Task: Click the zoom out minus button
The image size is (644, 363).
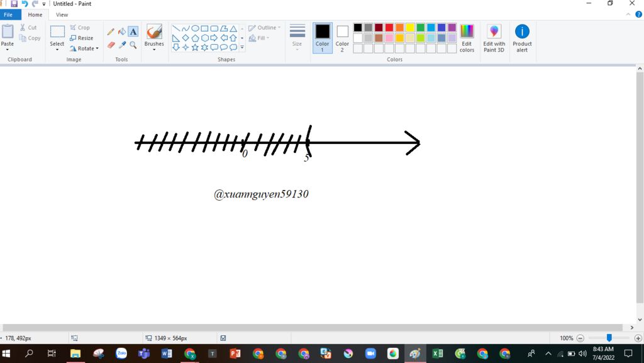Action: pyautogui.click(x=580, y=338)
